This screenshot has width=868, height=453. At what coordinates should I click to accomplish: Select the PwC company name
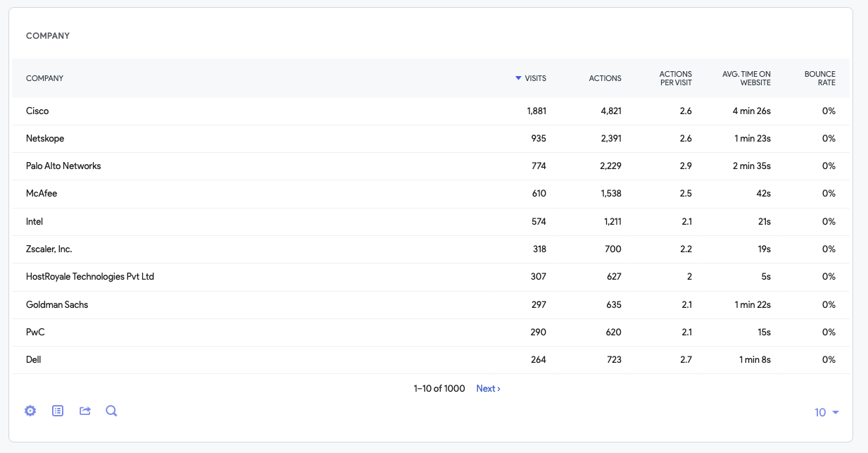tap(35, 333)
